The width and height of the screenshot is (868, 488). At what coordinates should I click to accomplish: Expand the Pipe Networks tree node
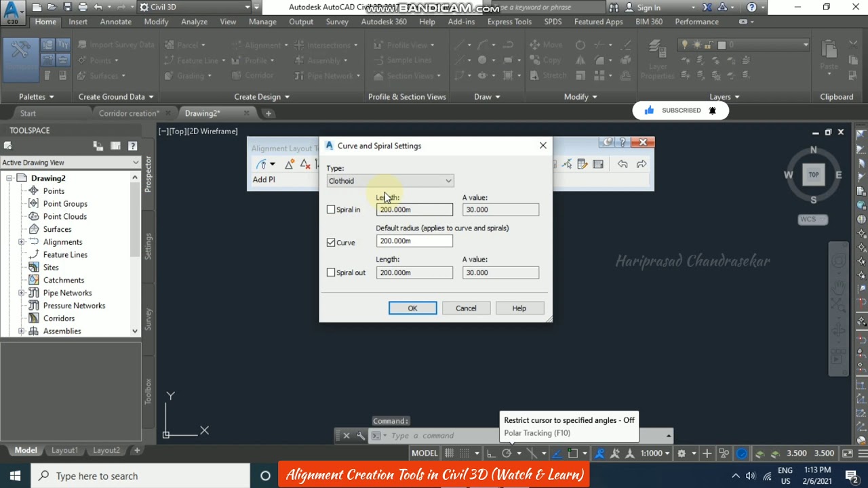pos(21,293)
